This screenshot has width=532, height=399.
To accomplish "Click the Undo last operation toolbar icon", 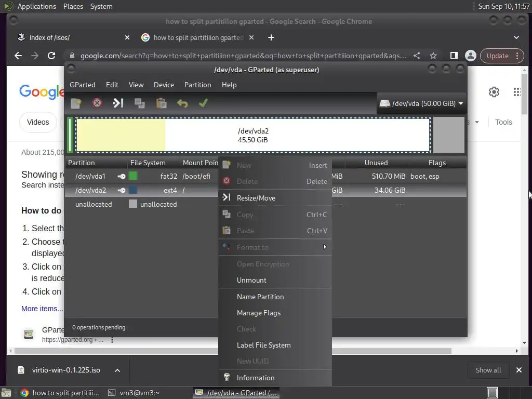I will click(182, 103).
